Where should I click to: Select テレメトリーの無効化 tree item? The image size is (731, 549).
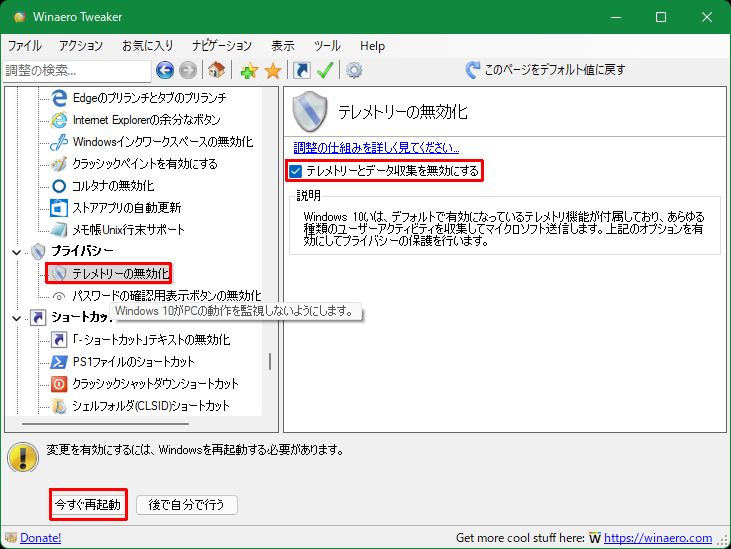pos(121,273)
